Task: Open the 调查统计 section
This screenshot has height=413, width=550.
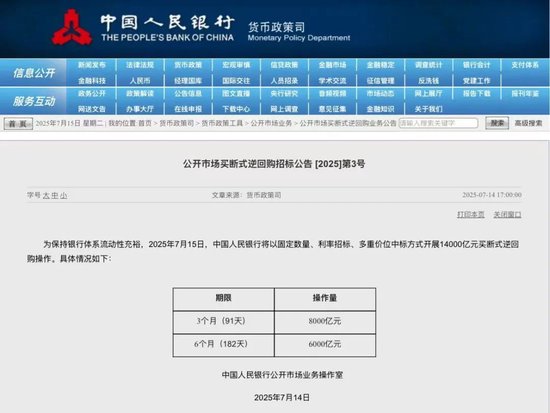Action: (429, 65)
